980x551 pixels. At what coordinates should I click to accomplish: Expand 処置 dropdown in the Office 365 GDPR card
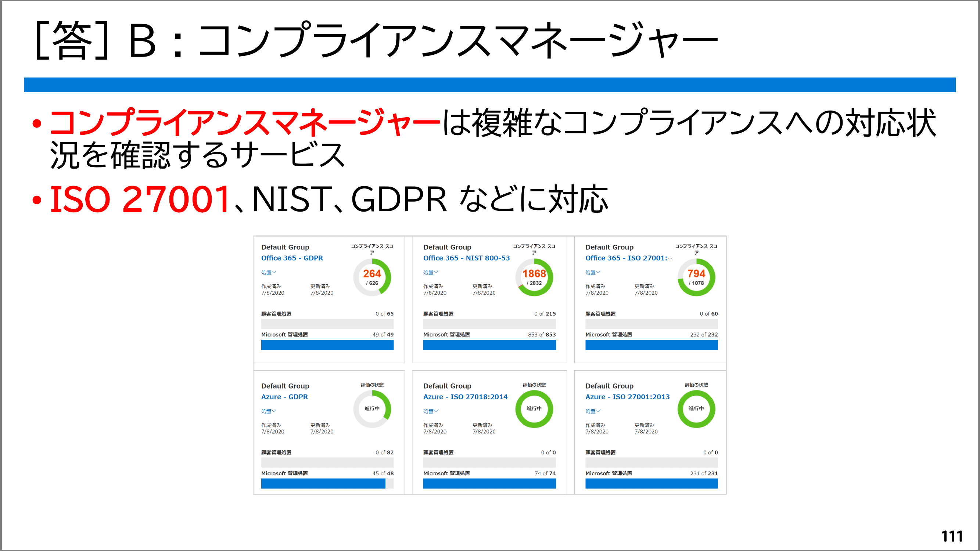point(269,272)
